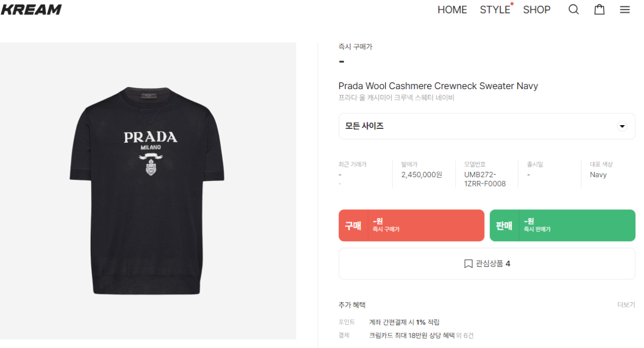The height and width of the screenshot is (348, 644).
Task: Click the dropdown arrow in size selector
Action: tap(622, 126)
